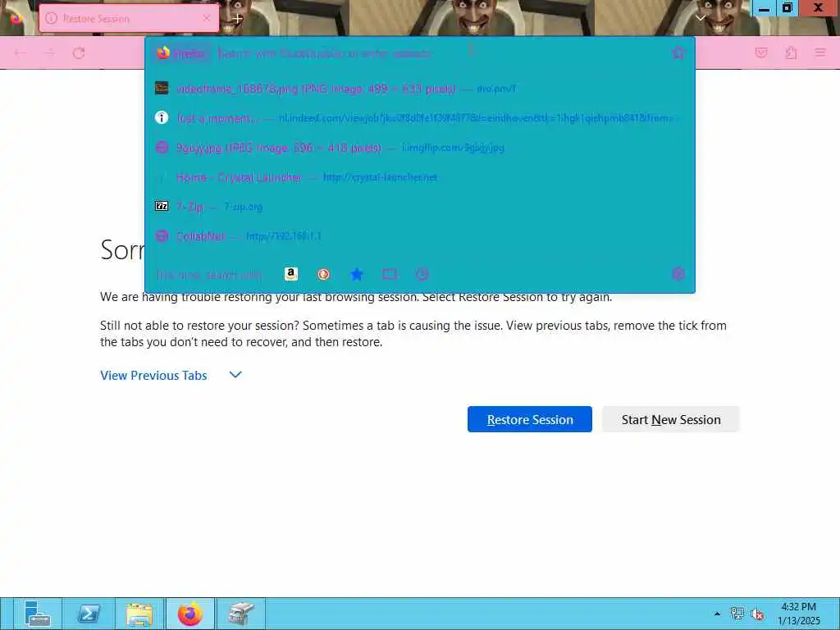Open the Just a moment indeed.com suggestion

[419, 118]
